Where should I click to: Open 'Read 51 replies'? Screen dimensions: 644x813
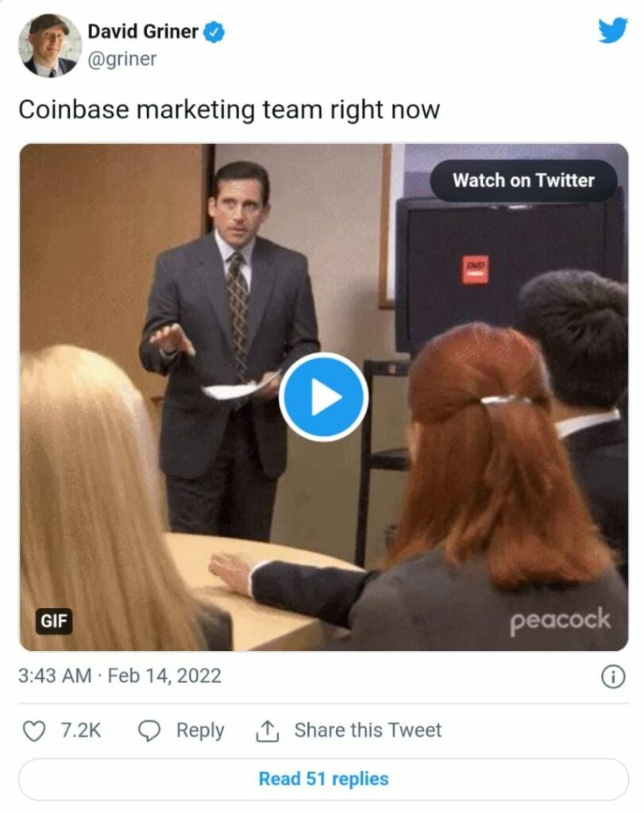[323, 779]
